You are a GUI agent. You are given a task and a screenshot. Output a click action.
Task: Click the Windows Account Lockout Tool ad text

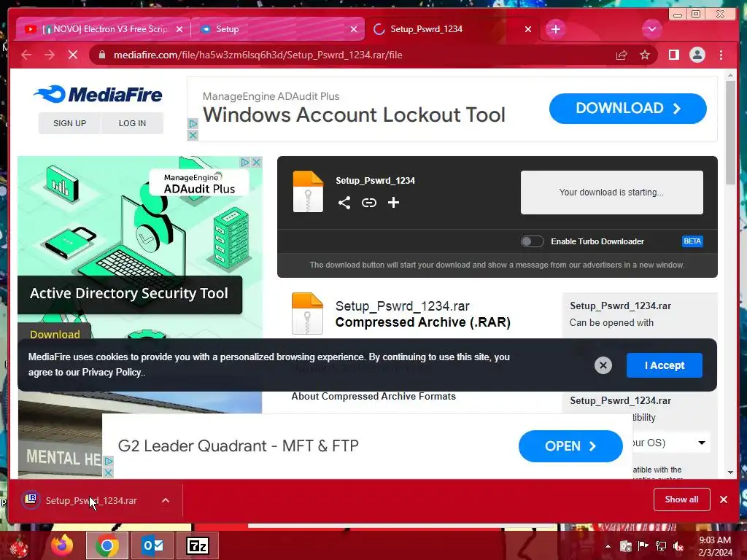354,114
